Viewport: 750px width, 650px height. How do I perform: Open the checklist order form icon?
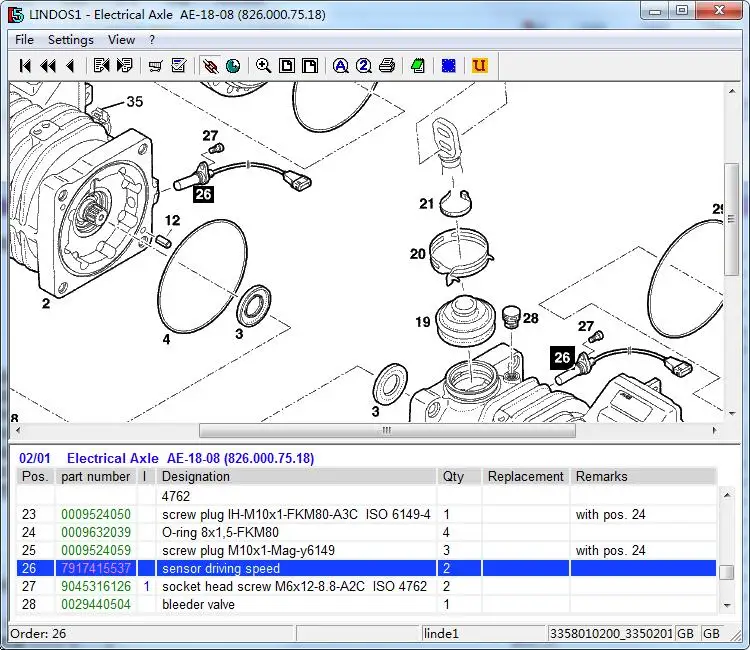(179, 66)
